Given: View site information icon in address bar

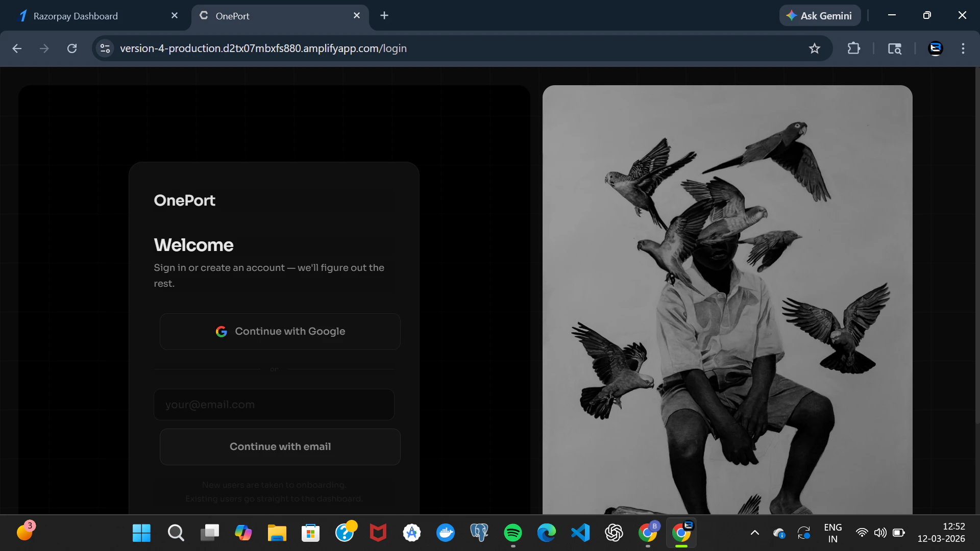Looking at the screenshot, I should tap(105, 48).
